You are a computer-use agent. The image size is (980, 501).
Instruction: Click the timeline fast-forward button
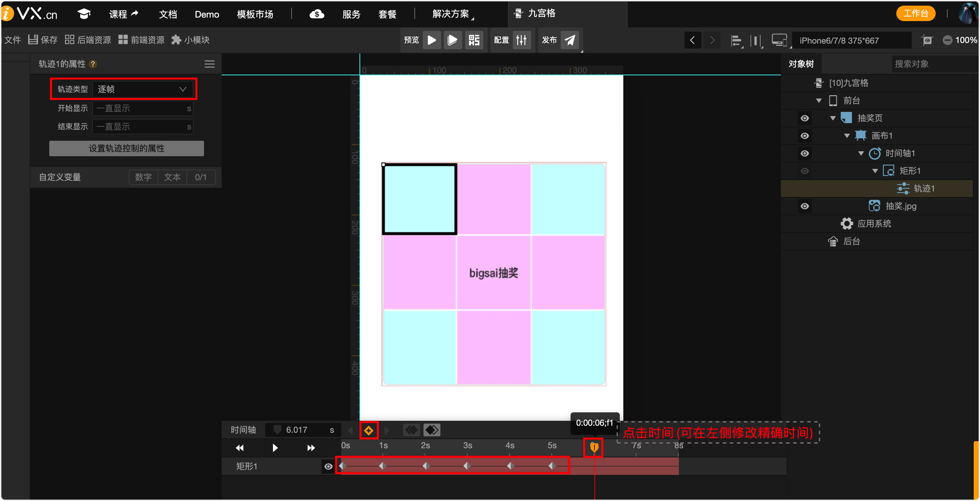click(311, 448)
